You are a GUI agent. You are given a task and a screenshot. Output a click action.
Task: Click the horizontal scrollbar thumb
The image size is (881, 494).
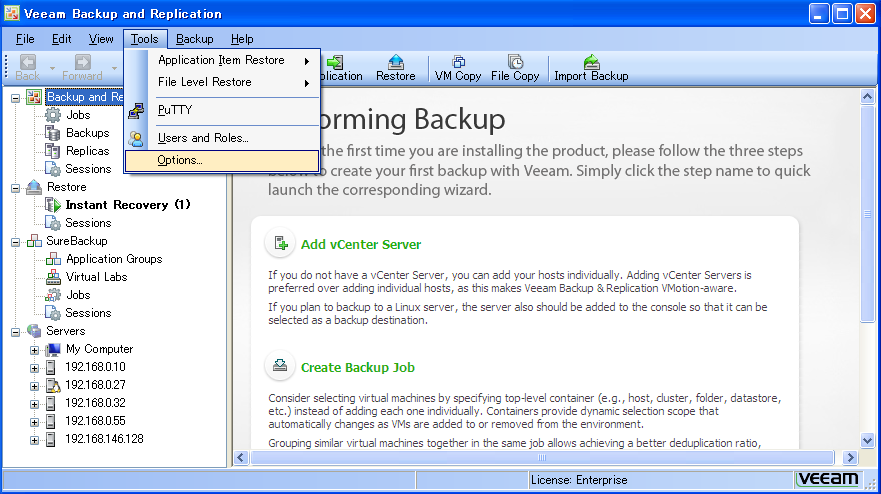tap(542, 457)
